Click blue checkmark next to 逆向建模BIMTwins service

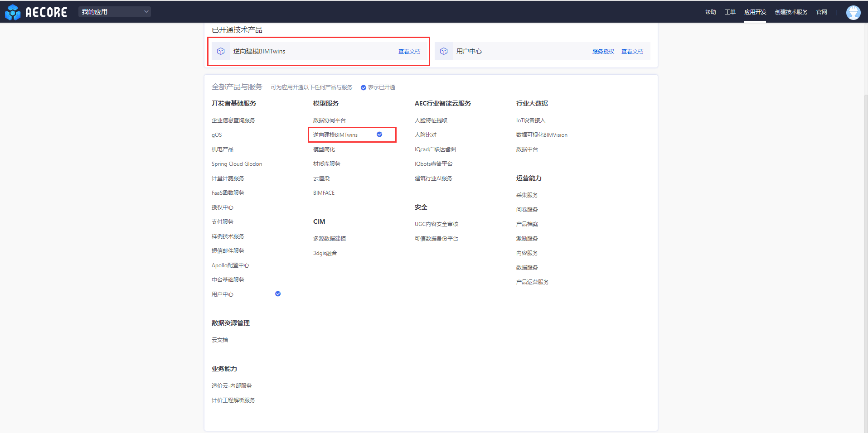pyautogui.click(x=379, y=135)
